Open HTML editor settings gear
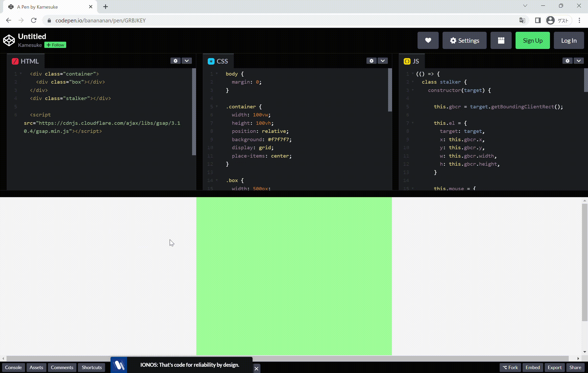This screenshot has height=373, width=588. pyautogui.click(x=175, y=61)
